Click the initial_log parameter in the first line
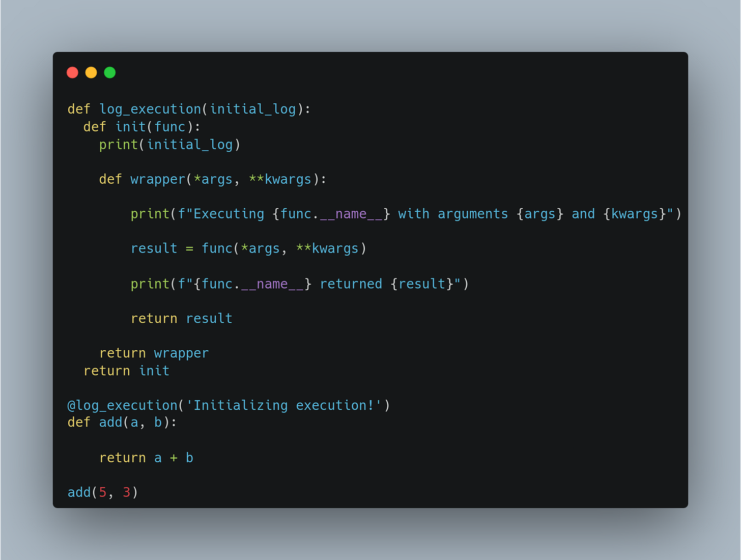This screenshot has width=741, height=560. tap(252, 109)
